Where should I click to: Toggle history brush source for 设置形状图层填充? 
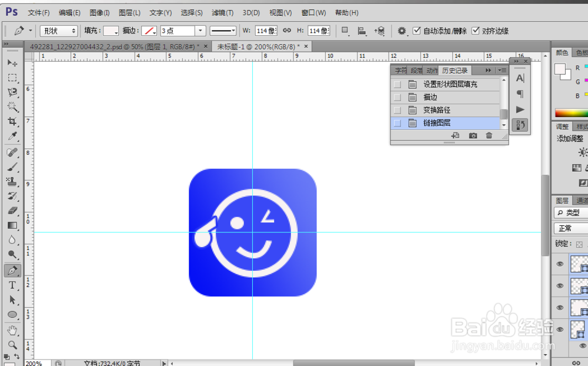397,85
